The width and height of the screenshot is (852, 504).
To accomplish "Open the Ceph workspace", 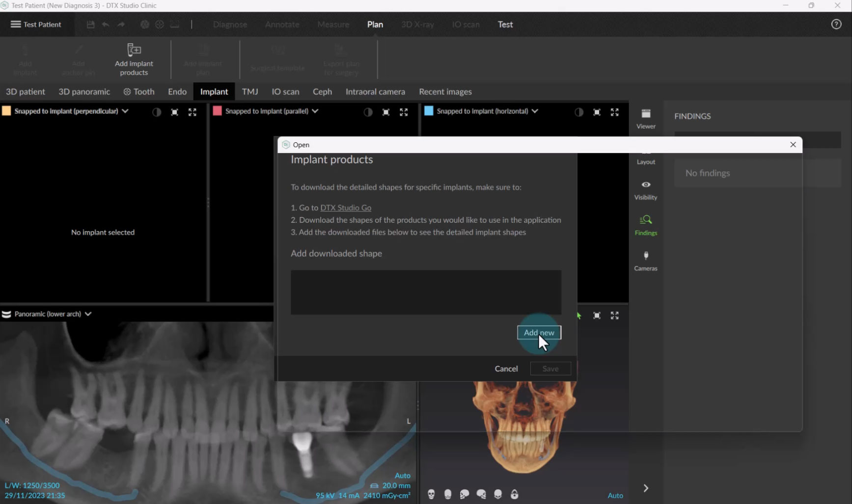I will 323,92.
